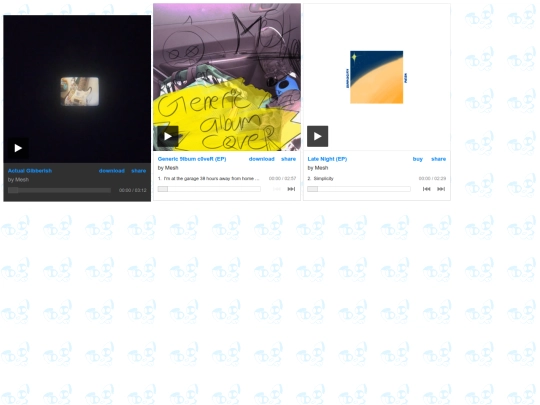
Task: Play the Late Night EP
Action: [318, 136]
